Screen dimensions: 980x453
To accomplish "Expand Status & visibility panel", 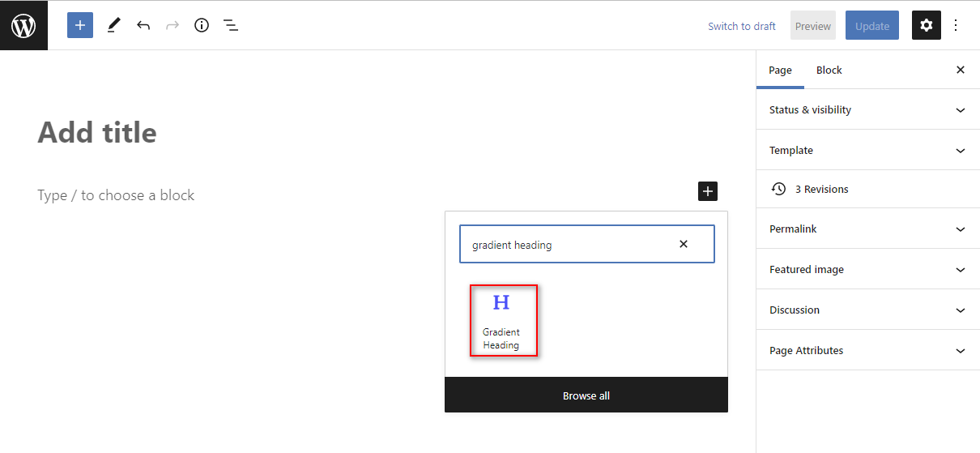I will click(868, 109).
